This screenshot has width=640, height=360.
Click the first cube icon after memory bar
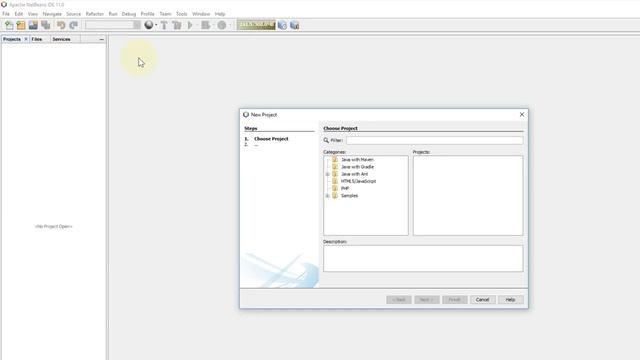[282, 25]
